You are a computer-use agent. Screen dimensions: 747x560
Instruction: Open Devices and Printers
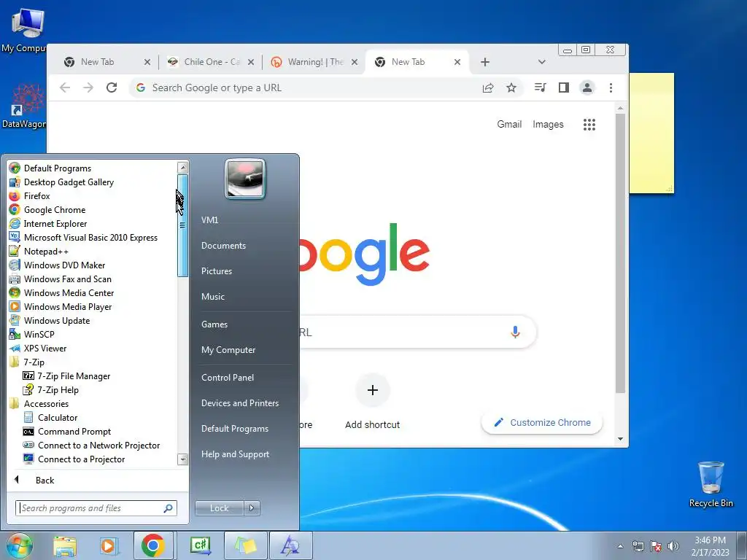[240, 403]
